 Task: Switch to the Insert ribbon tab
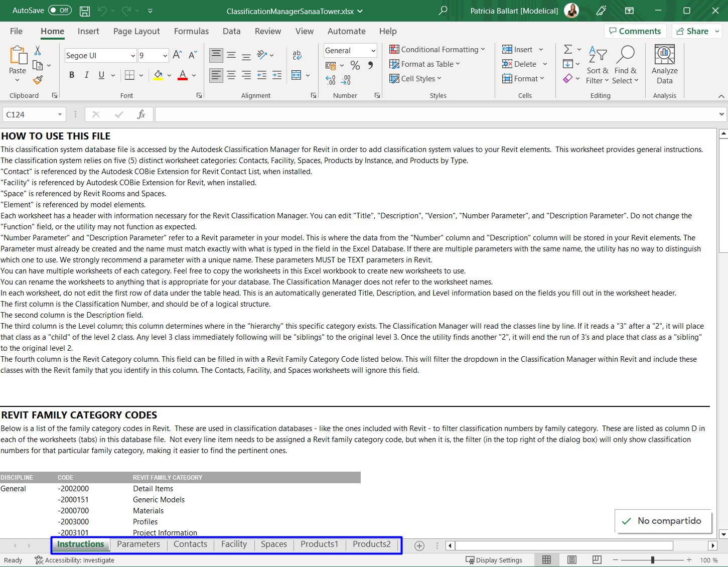click(88, 31)
